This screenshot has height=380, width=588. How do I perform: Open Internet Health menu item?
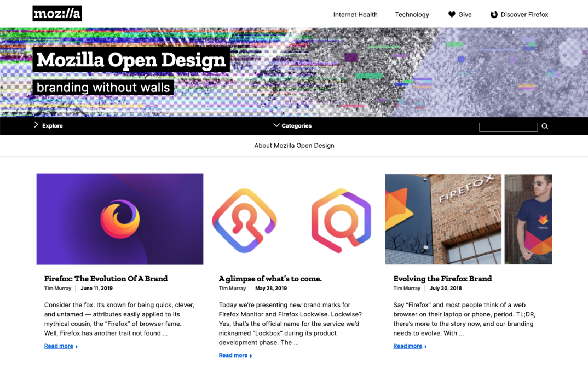[355, 15]
